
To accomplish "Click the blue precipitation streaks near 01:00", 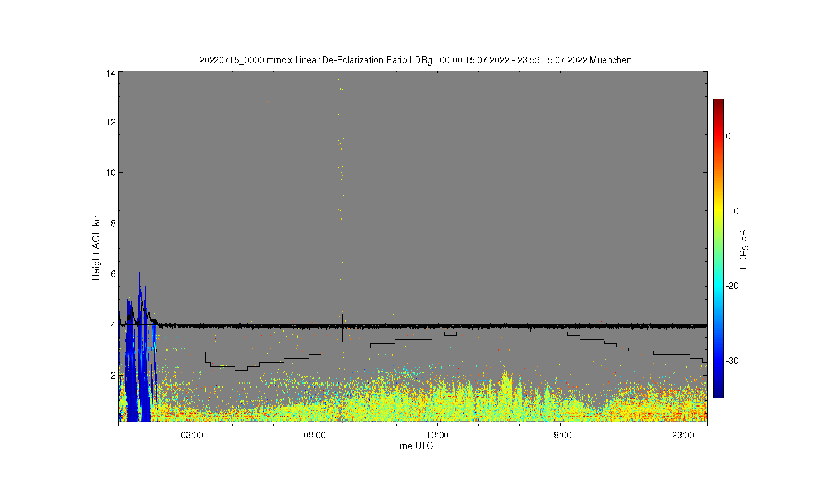I will 138,358.
